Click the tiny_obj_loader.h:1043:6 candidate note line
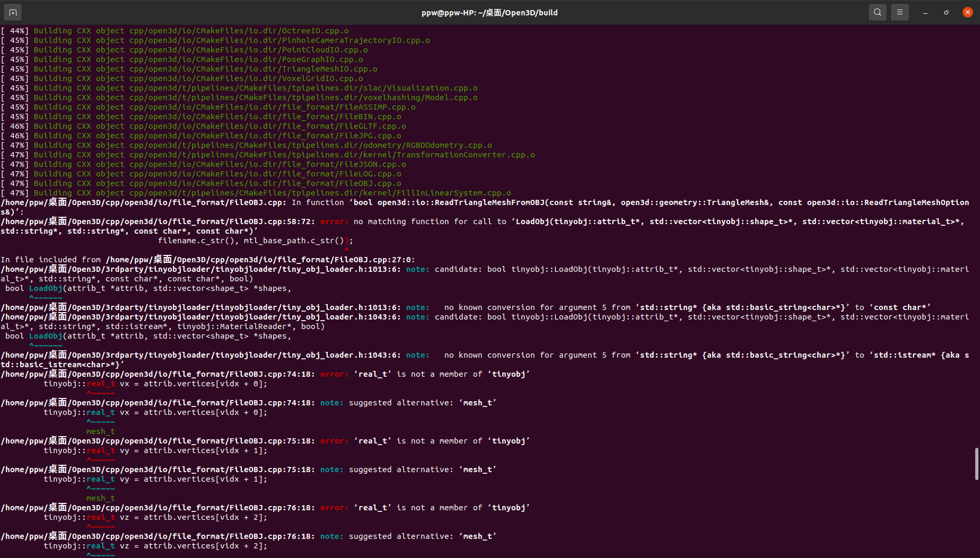This screenshot has width=980, height=558. point(485,322)
